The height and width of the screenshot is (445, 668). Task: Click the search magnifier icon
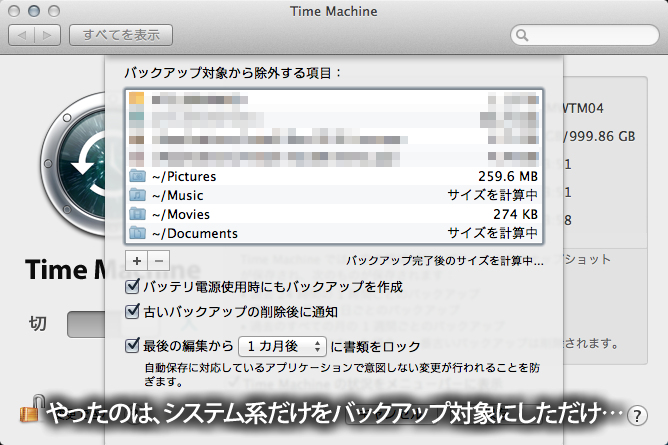[522, 35]
